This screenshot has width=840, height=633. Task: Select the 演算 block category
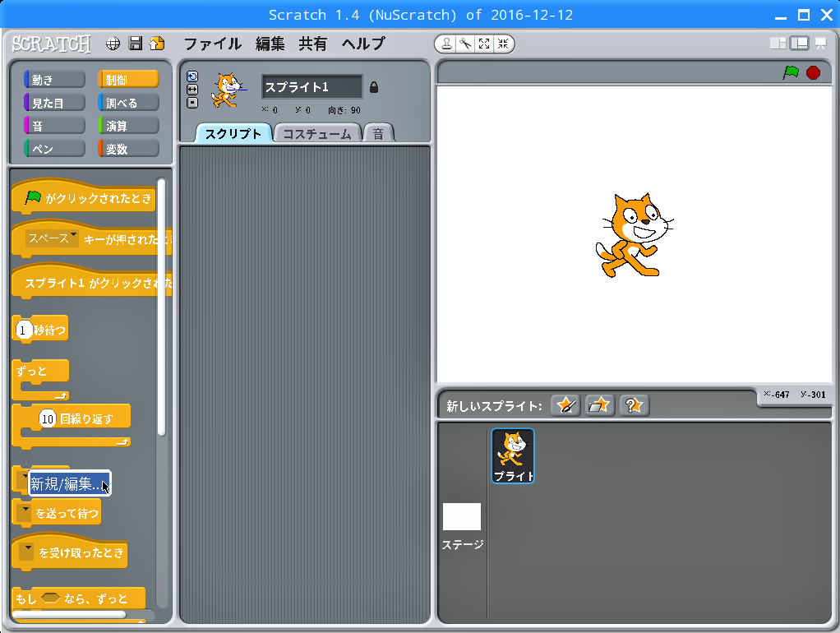tap(128, 126)
